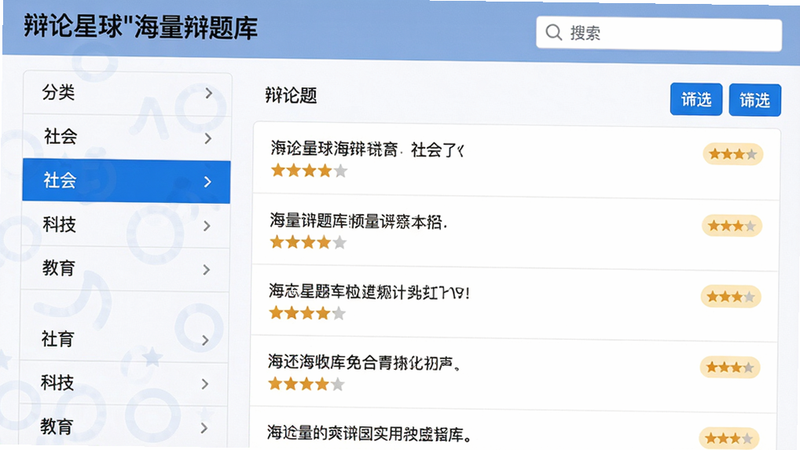Click the rating badge on the last topic row
800x450 pixels.
729,438
